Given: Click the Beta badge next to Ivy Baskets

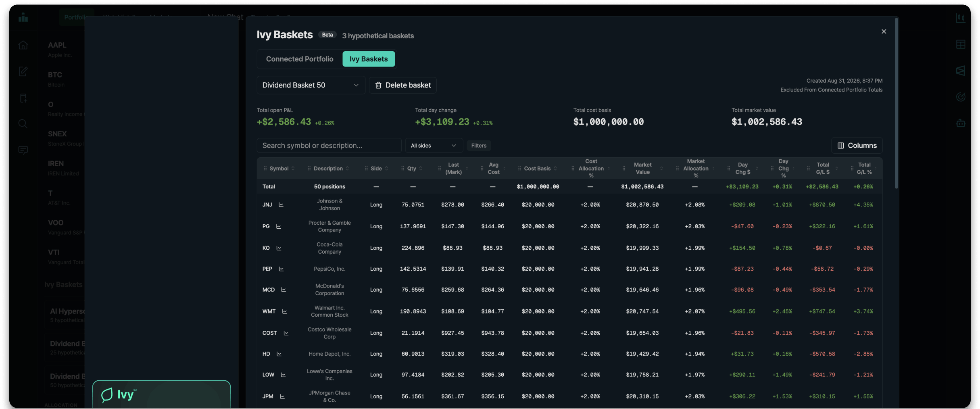Looking at the screenshot, I should [327, 35].
